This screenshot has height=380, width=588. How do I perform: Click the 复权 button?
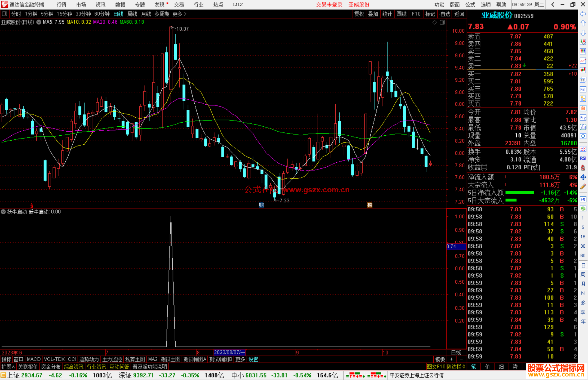(x=359, y=14)
